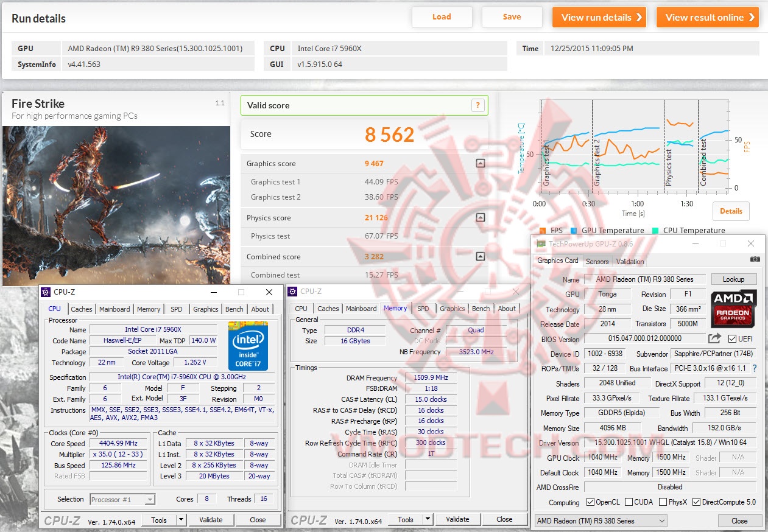Click the GPU name field in GPU-Z

click(644, 279)
